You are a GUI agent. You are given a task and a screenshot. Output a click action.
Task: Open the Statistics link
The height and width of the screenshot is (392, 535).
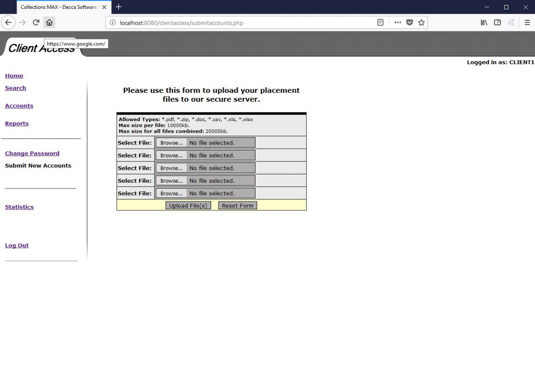[x=19, y=207]
